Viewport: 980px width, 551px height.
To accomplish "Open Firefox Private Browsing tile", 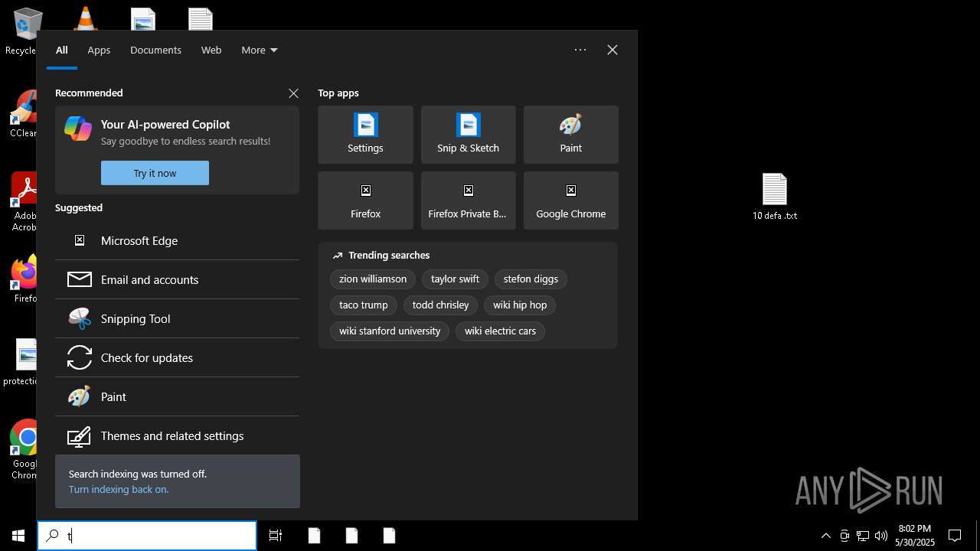I will click(x=468, y=201).
